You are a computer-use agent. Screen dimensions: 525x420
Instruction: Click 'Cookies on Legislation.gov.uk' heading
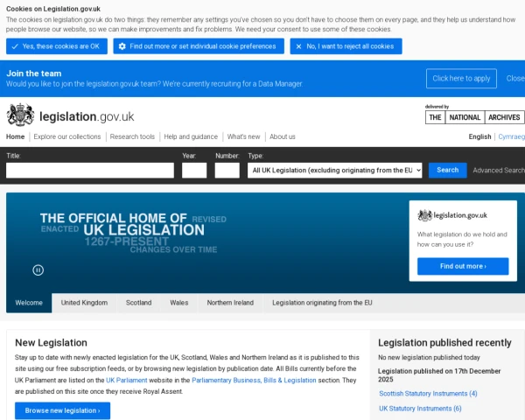(53, 9)
